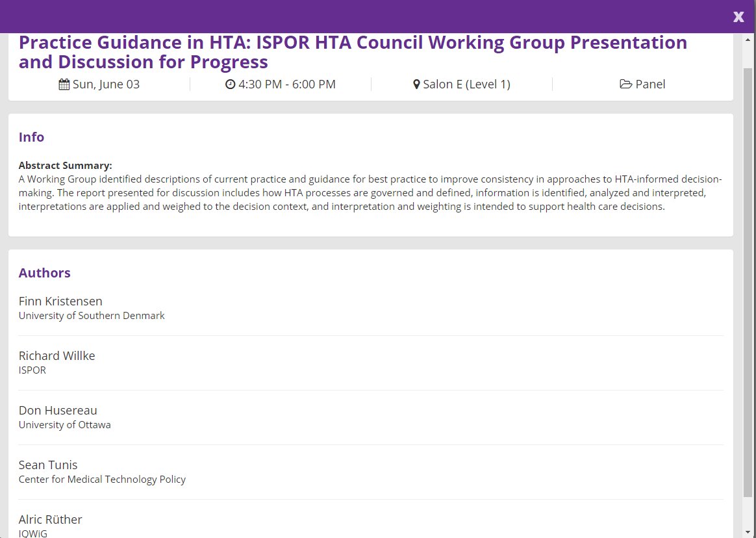Click the folder icon beside Panel
Image resolution: width=756 pixels, height=538 pixels.
(626, 84)
